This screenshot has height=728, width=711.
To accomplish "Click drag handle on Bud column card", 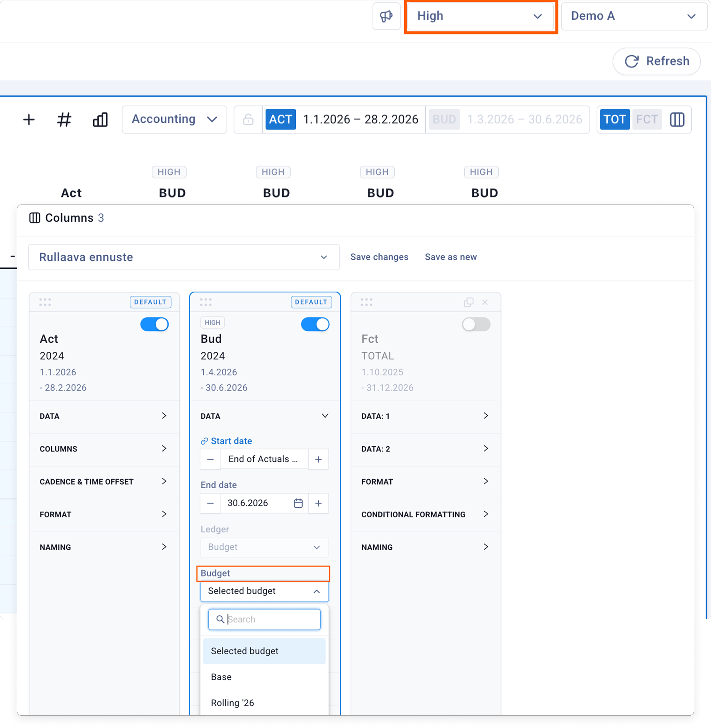I will pyautogui.click(x=206, y=302).
